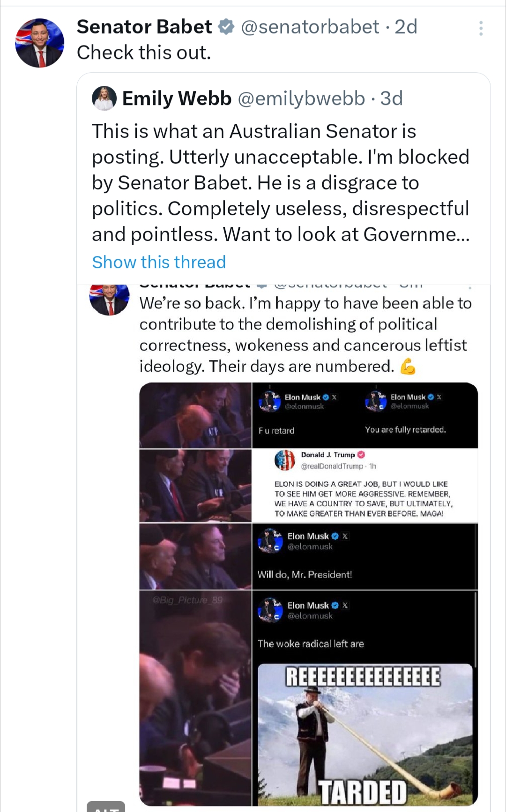
Task: Select the Senator Babet display name
Action: pyautogui.click(x=144, y=27)
